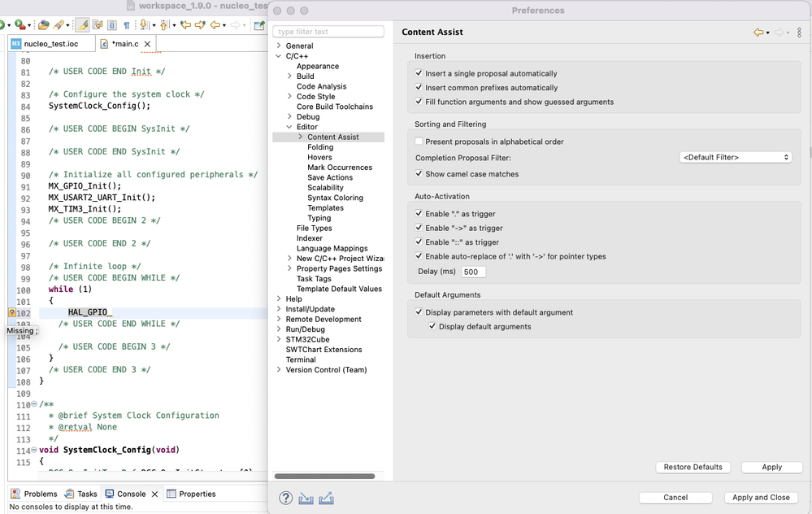Toggle Block Selection Mode icon
The width and height of the screenshot is (812, 514).
pos(112,24)
